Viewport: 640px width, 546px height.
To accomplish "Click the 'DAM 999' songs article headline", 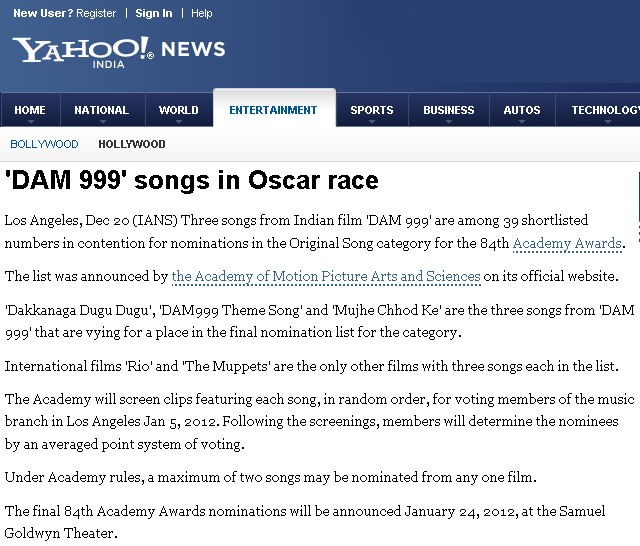I will (192, 181).
